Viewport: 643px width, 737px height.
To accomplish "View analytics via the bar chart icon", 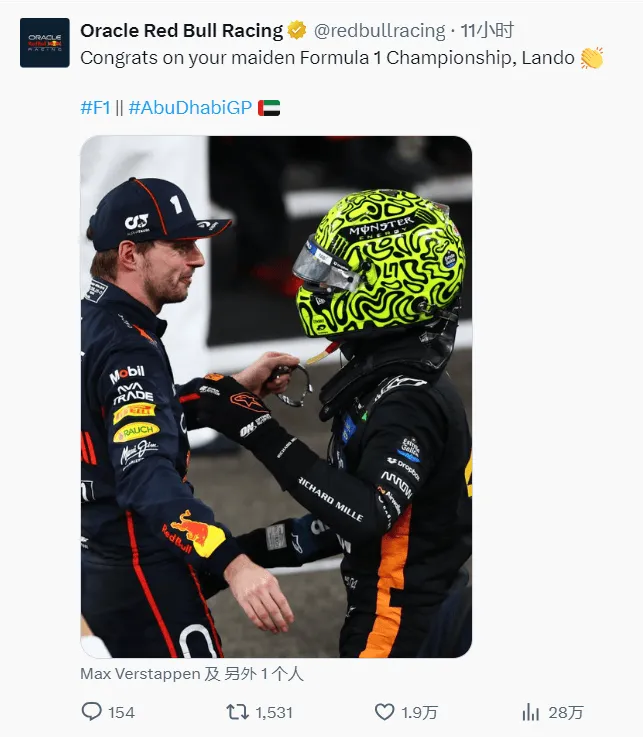I will pyautogui.click(x=531, y=712).
